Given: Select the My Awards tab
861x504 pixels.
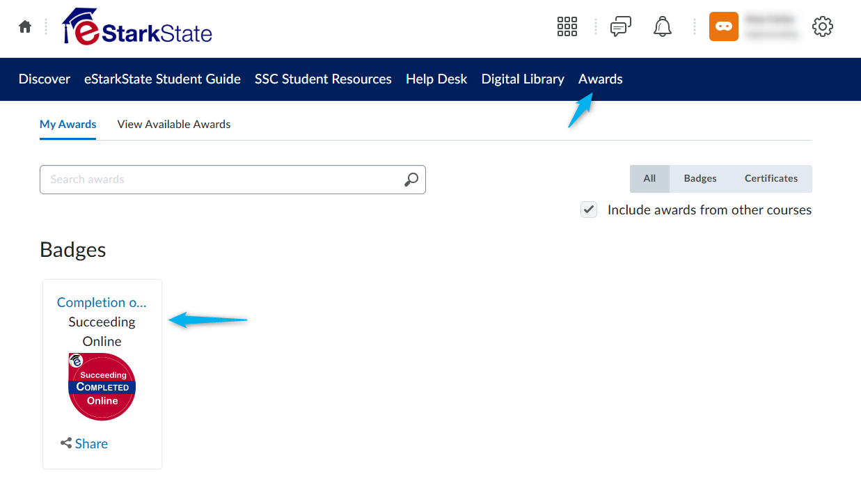Looking at the screenshot, I should click(68, 124).
